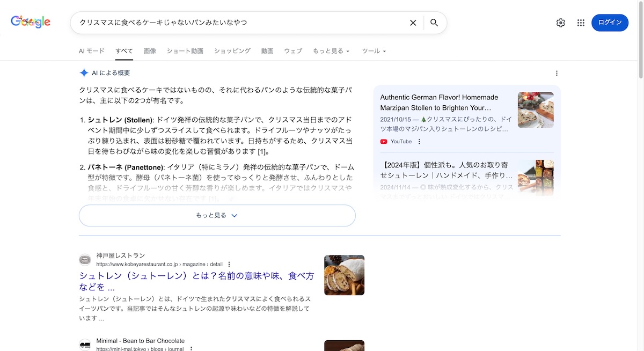
Task: Open Authentic German Flavor Marzipan Stollen link
Action: [x=439, y=103]
